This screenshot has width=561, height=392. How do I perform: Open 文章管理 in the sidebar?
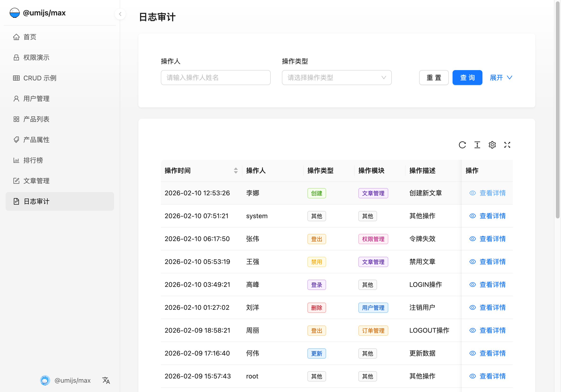click(x=36, y=181)
